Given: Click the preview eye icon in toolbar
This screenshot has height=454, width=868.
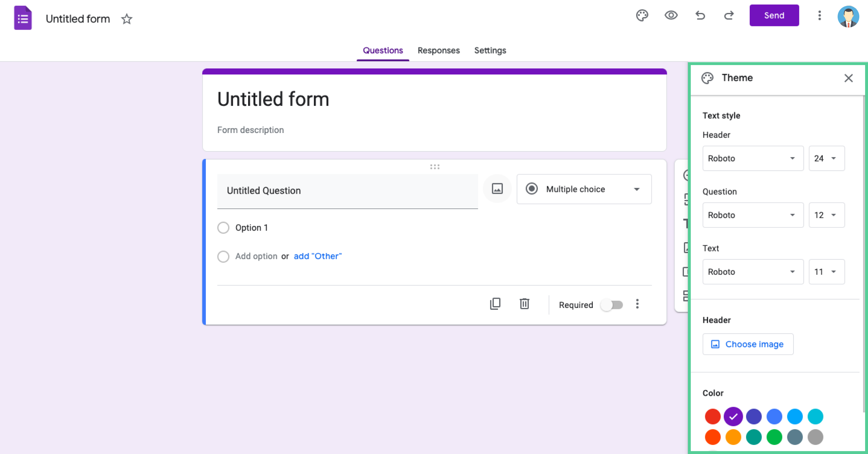Looking at the screenshot, I should point(671,16).
